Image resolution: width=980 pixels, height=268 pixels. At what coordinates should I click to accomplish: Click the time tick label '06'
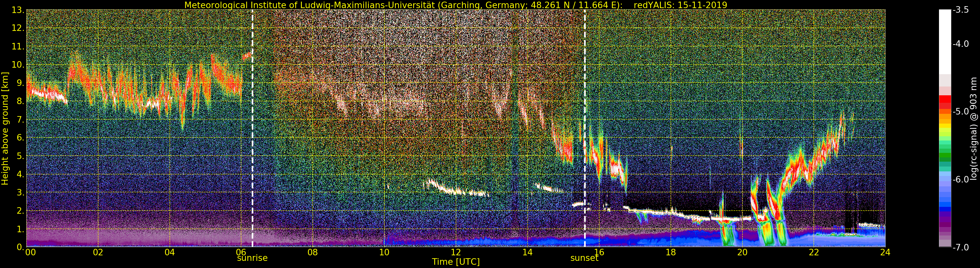241,252
